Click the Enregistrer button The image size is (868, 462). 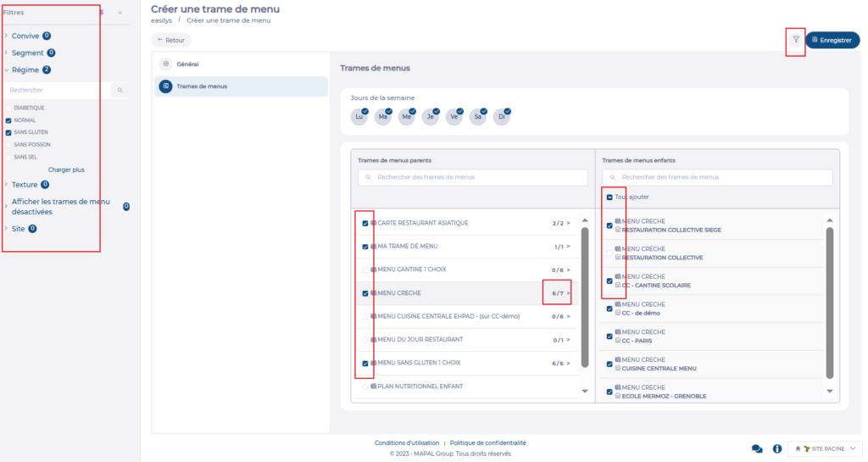832,40
